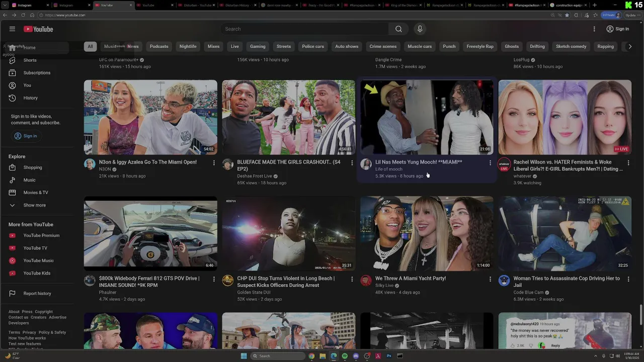This screenshot has height=362, width=644.
Task: Click N3ON channel avatar
Action: coord(90,164)
